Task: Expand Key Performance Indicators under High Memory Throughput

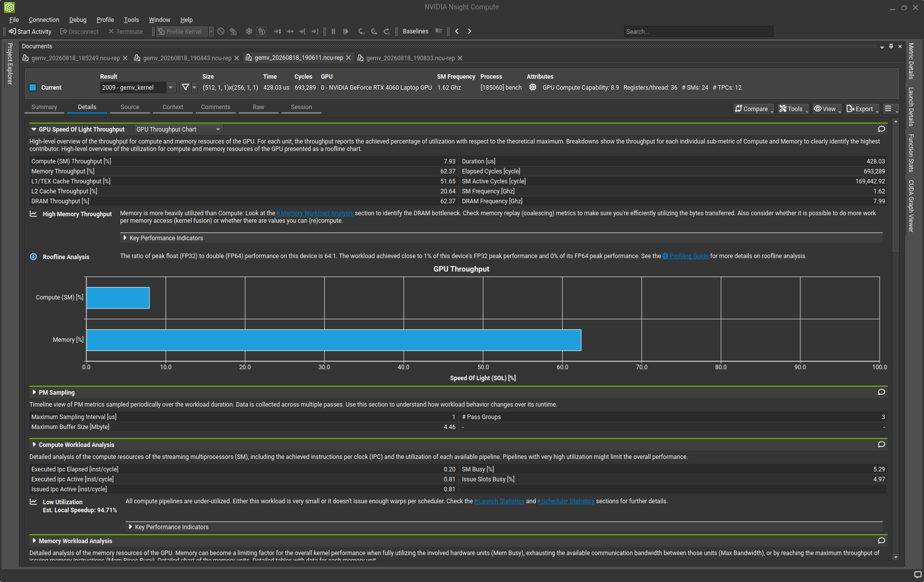Action: 125,238
